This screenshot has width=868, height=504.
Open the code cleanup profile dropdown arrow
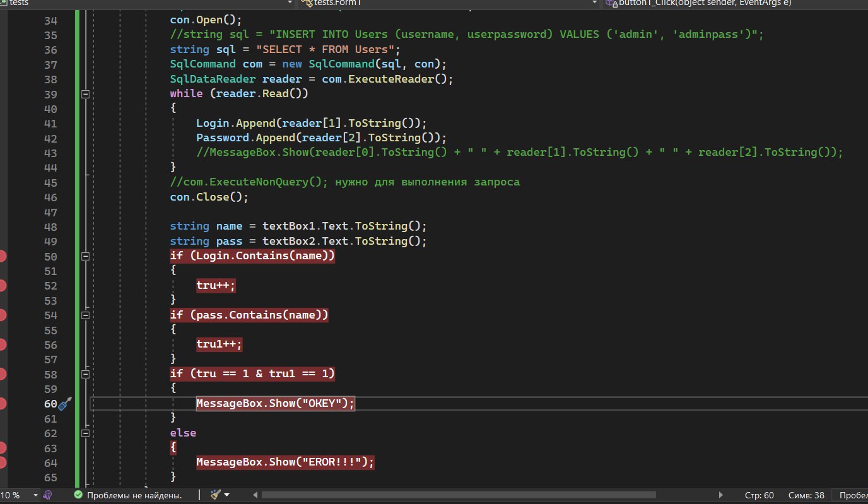click(226, 495)
